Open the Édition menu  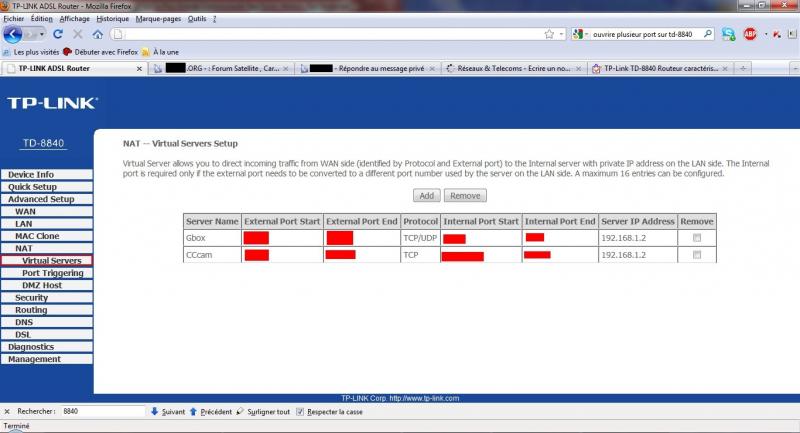pyautogui.click(x=41, y=19)
